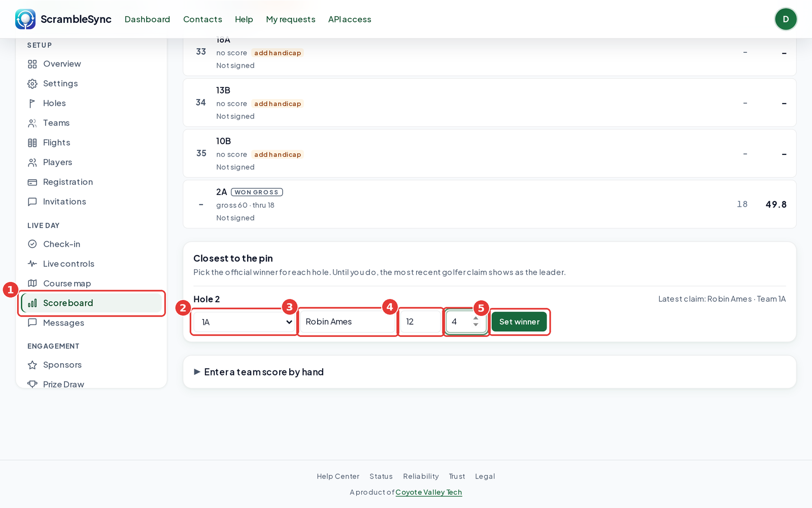This screenshot has height=508, width=812.
Task: Open API access nav item
Action: point(350,19)
